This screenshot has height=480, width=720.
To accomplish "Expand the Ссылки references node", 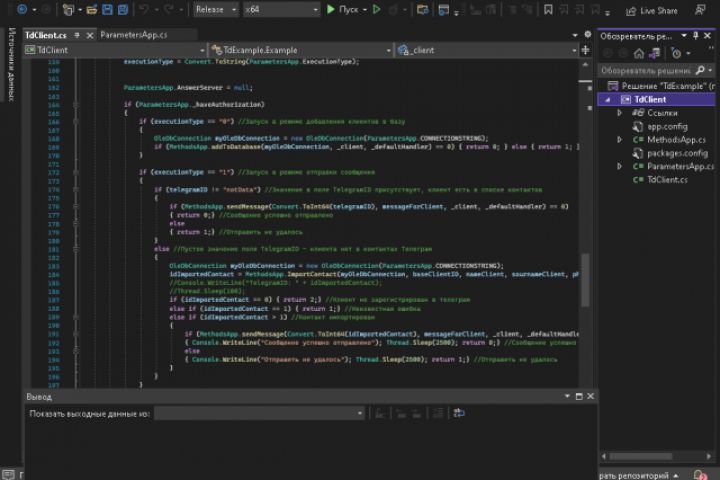I will click(x=619, y=113).
